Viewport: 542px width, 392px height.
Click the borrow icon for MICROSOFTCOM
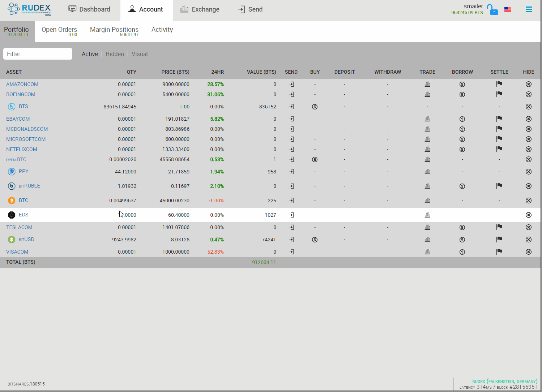[x=462, y=139]
